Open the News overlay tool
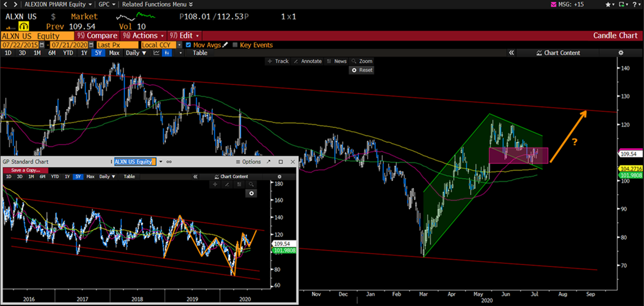The width and height of the screenshot is (644, 306). 337,61
